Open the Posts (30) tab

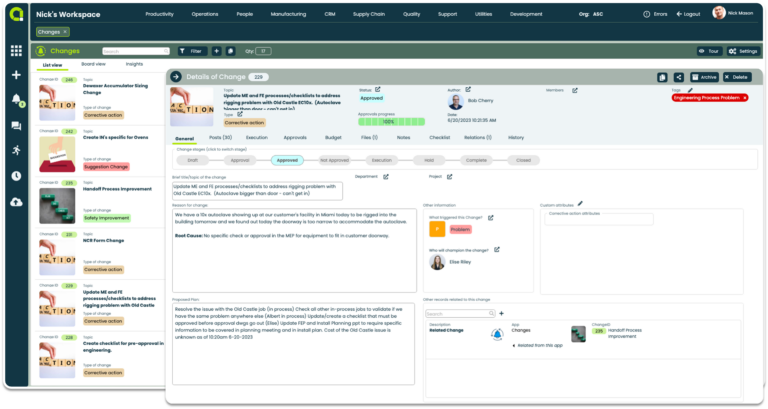coord(220,138)
